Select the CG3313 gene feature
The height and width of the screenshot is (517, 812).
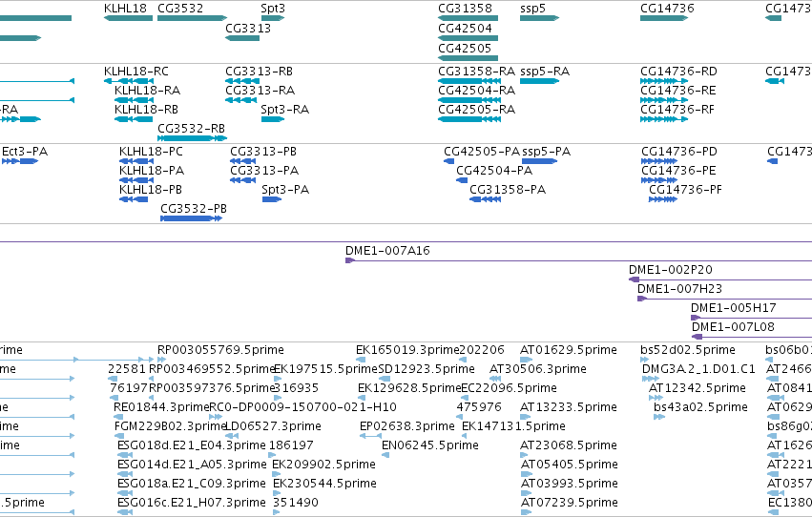(x=242, y=38)
